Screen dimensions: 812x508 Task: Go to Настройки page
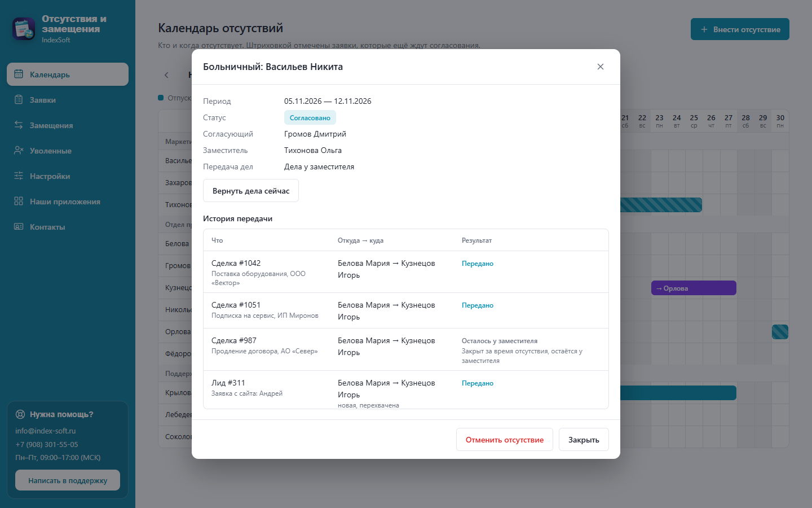68,176
